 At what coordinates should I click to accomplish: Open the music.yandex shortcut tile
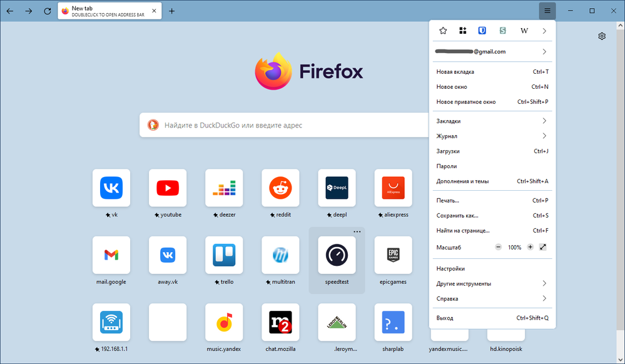pyautogui.click(x=224, y=322)
